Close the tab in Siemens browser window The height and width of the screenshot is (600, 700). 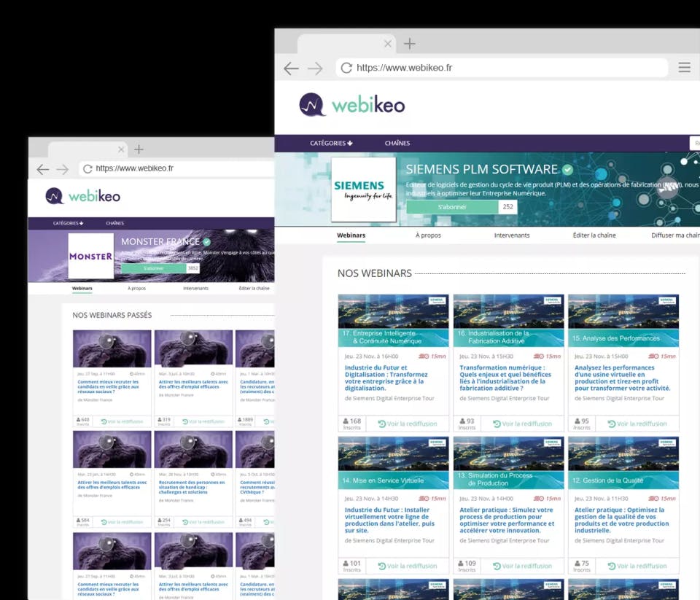[388, 43]
